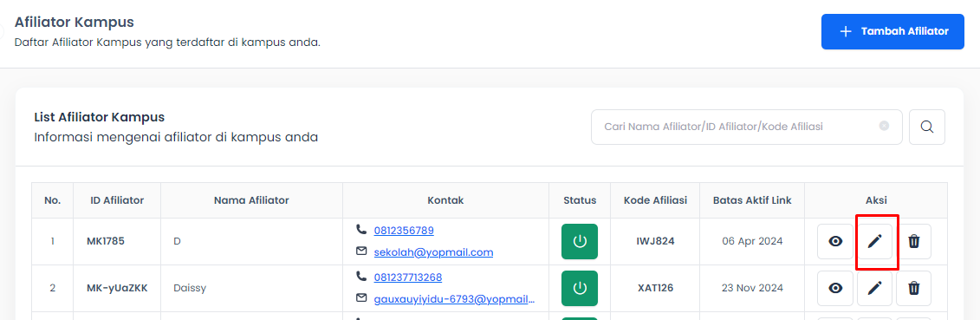Click the envelope icon beside sekolah@yopmail.com
980x320 pixels.
click(x=361, y=251)
